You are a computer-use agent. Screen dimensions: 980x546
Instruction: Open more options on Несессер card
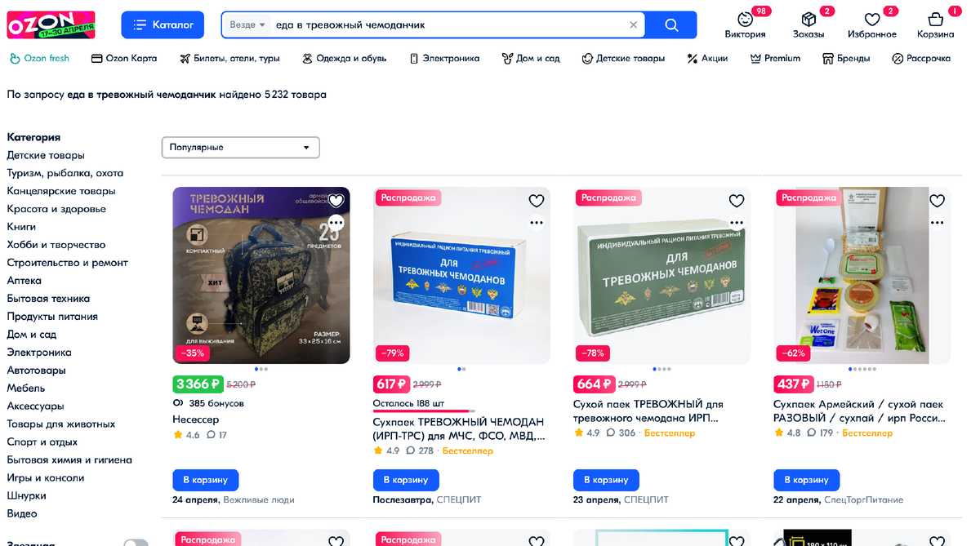tap(336, 222)
